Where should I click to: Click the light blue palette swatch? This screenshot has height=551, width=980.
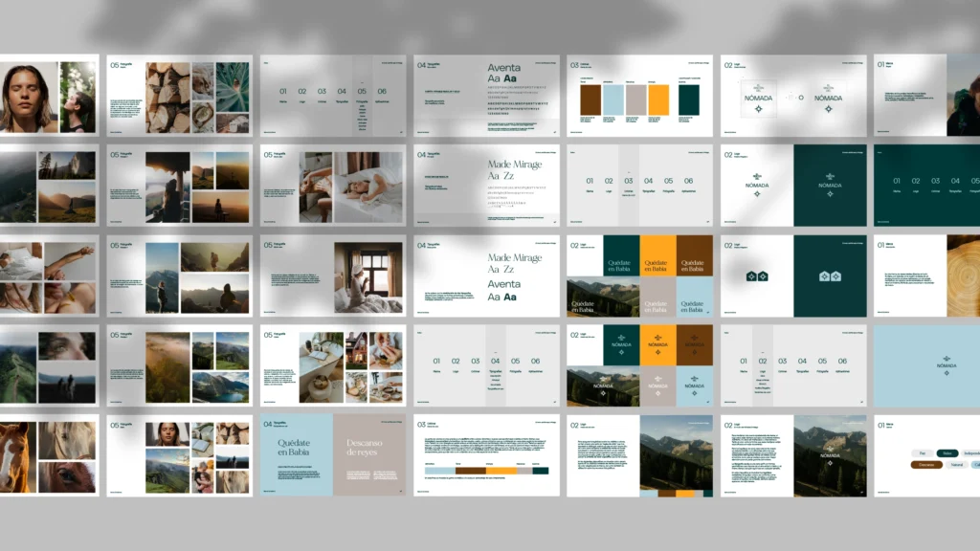point(613,99)
